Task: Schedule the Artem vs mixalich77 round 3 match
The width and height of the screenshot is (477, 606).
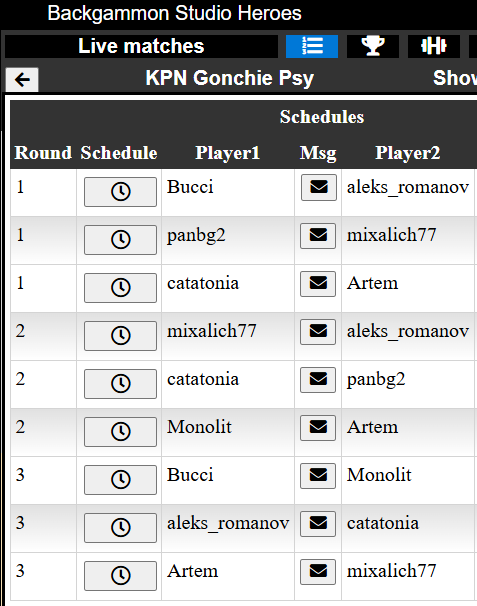Action: pos(120,576)
